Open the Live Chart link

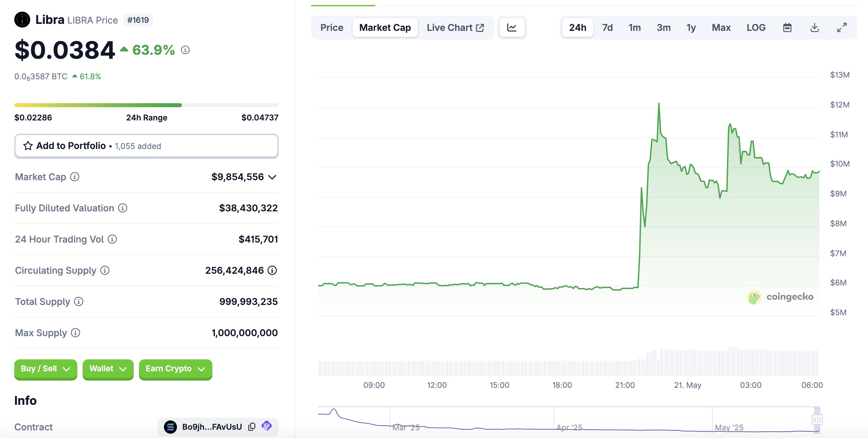pos(455,28)
